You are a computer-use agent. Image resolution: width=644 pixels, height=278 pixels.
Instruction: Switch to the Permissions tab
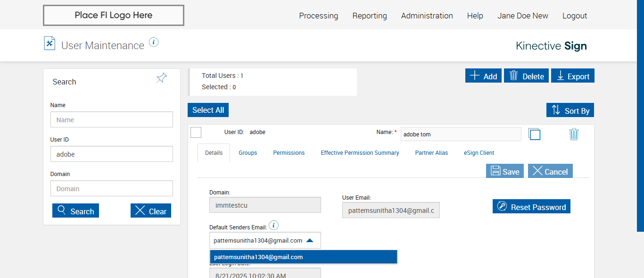[289, 153]
